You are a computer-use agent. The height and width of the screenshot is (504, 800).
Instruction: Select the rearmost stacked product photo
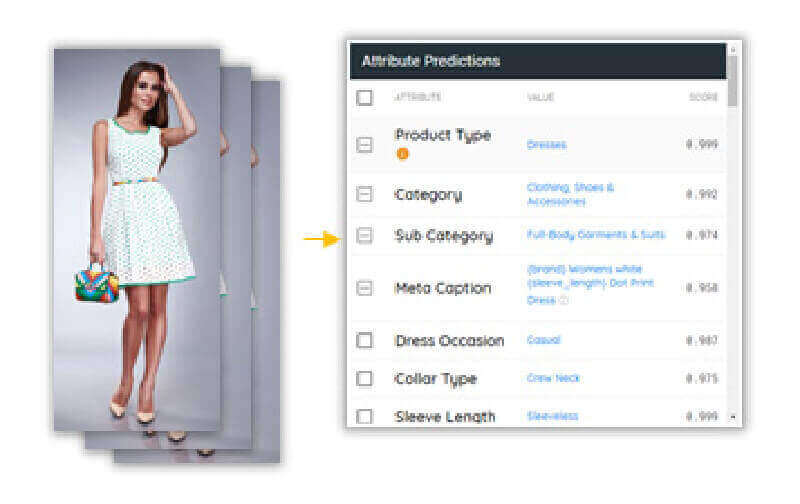click(266, 271)
